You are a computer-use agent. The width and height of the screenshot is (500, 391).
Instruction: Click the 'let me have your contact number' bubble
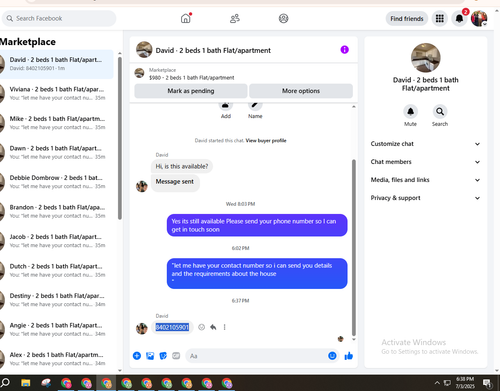pos(257,273)
